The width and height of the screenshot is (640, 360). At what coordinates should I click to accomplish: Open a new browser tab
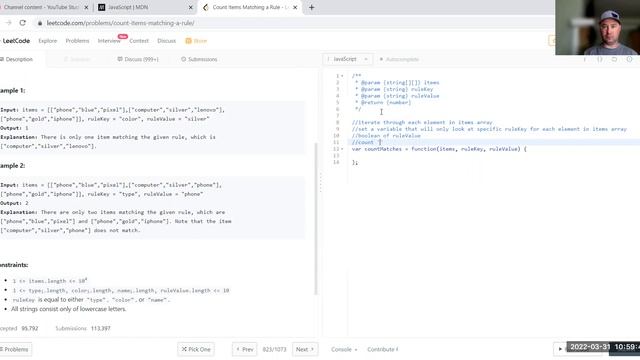tap(311, 7)
